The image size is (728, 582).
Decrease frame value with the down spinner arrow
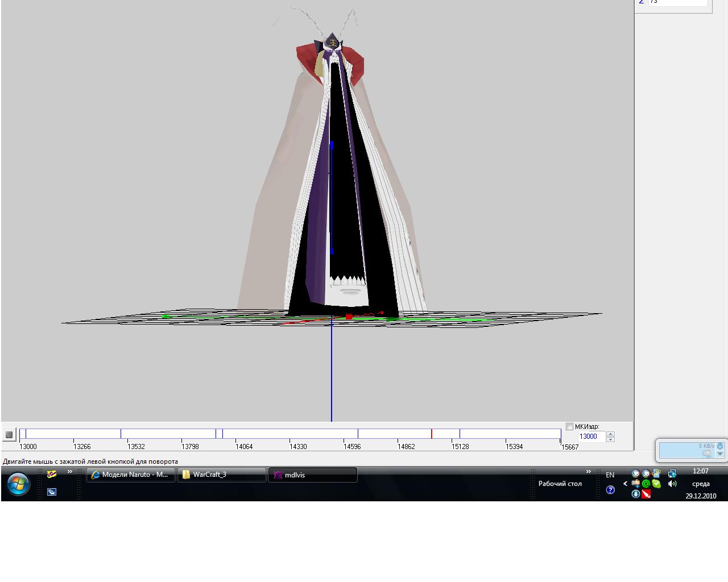[x=610, y=439]
